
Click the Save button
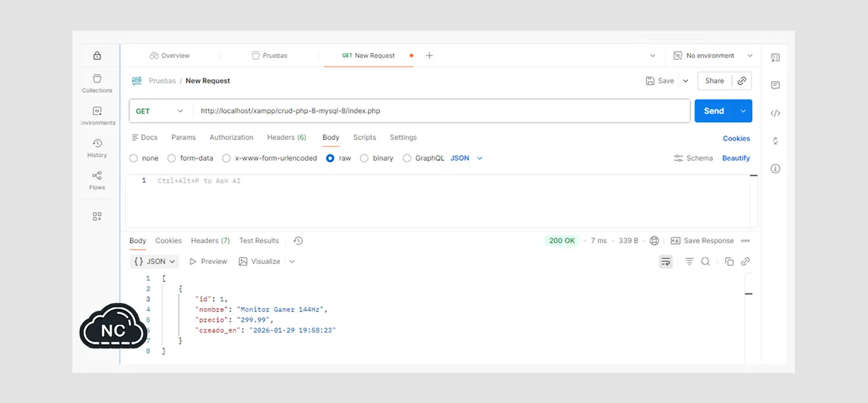click(x=660, y=81)
